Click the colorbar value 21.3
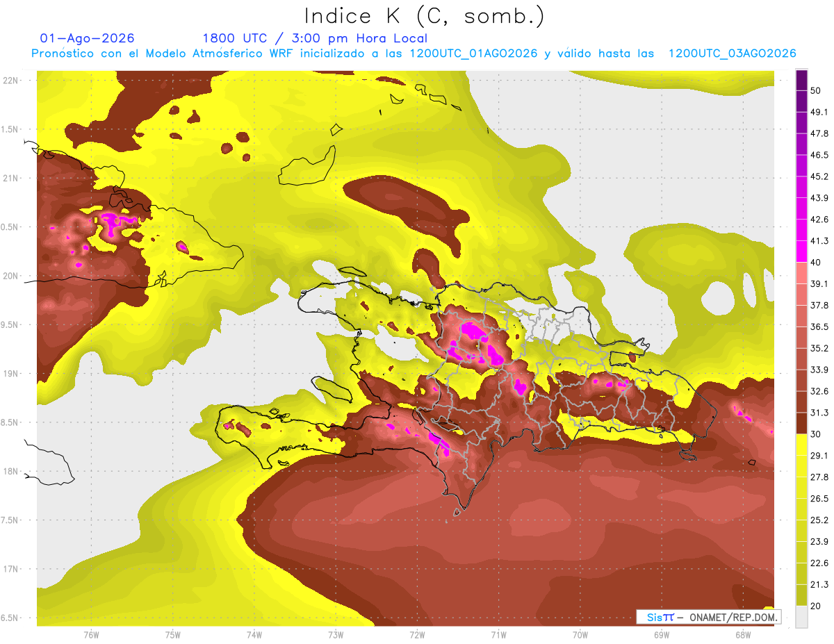The width and height of the screenshot is (834, 644). coord(819,584)
